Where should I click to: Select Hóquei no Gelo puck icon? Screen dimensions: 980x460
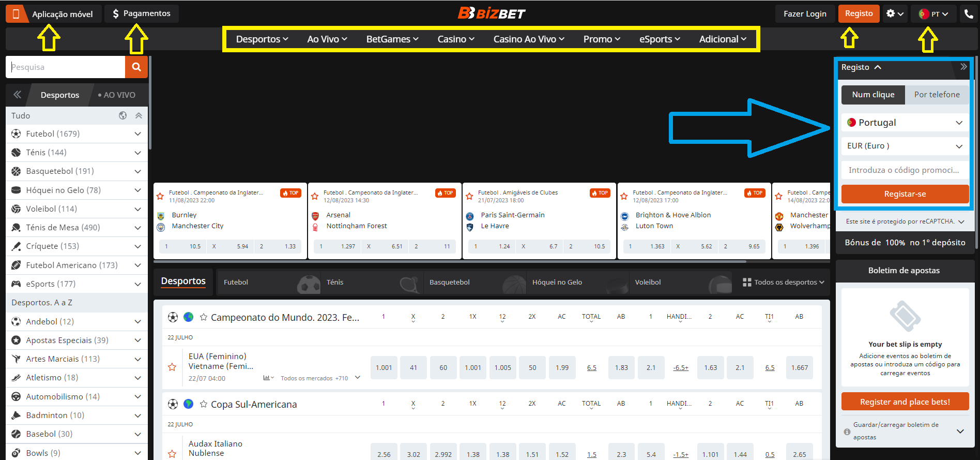(x=16, y=190)
